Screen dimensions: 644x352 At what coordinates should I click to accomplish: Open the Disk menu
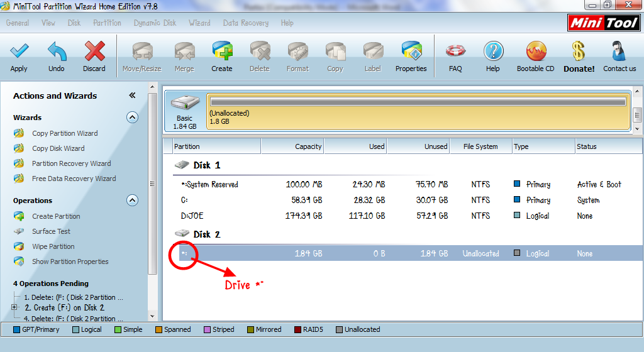click(74, 23)
